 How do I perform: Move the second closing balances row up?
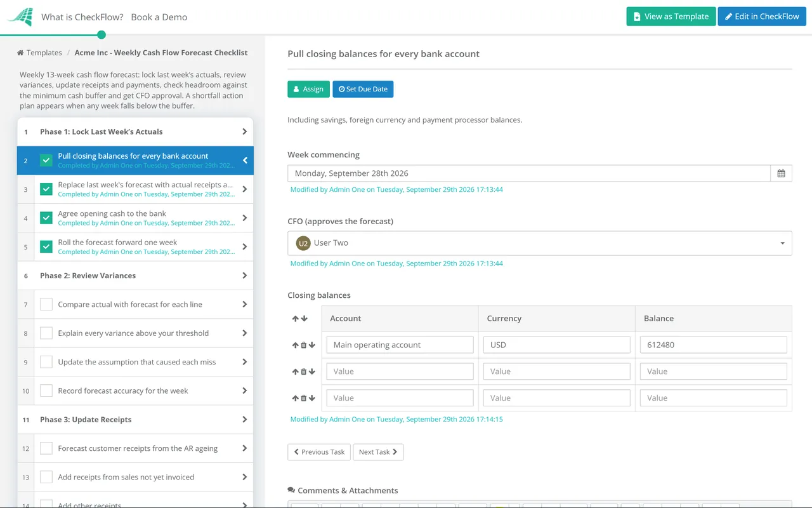click(295, 372)
